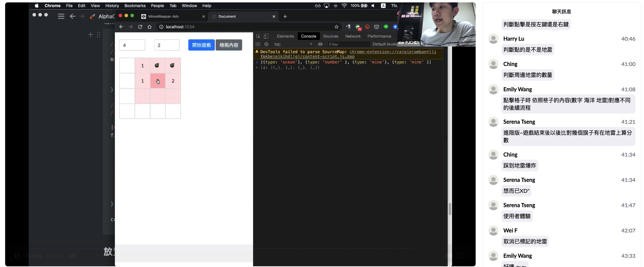Screen dimensions: 644x267
Task: Open the Bookmarks menu
Action: pyautogui.click(x=135, y=6)
